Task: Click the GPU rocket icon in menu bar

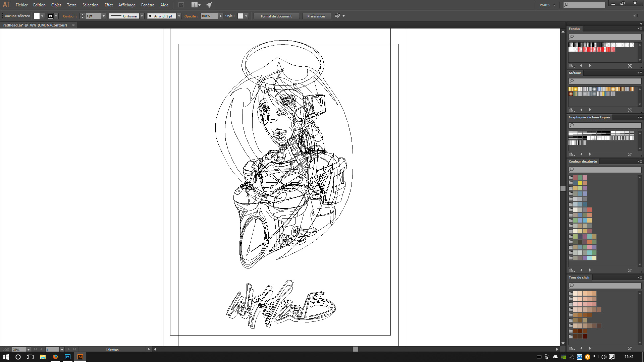Action: point(209,5)
